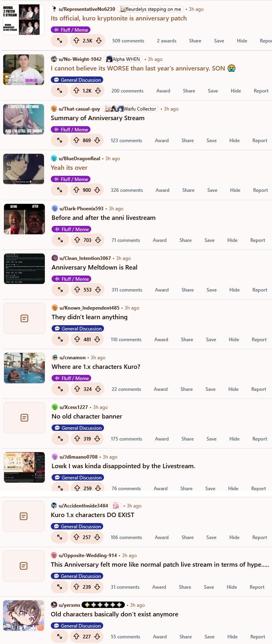This screenshot has height=644, width=272.
Task: Expand the "No old character banner" post preview
Action: pos(60,439)
